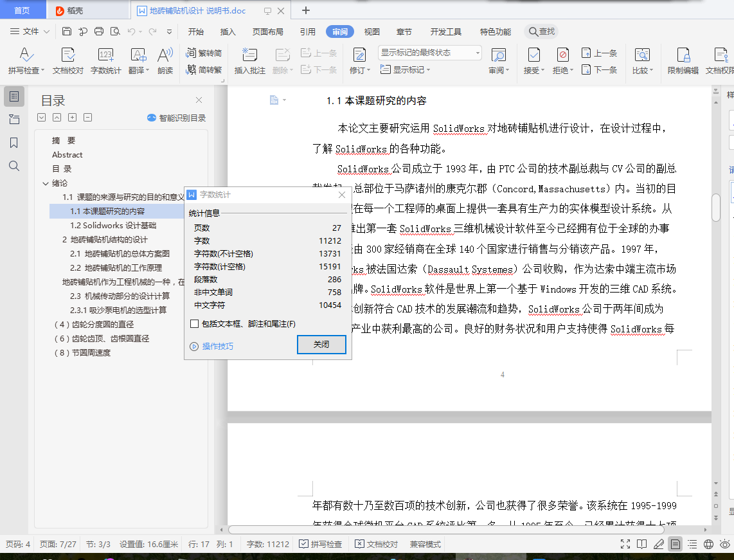
Task: Switch to full screen view icon
Action: (x=625, y=544)
